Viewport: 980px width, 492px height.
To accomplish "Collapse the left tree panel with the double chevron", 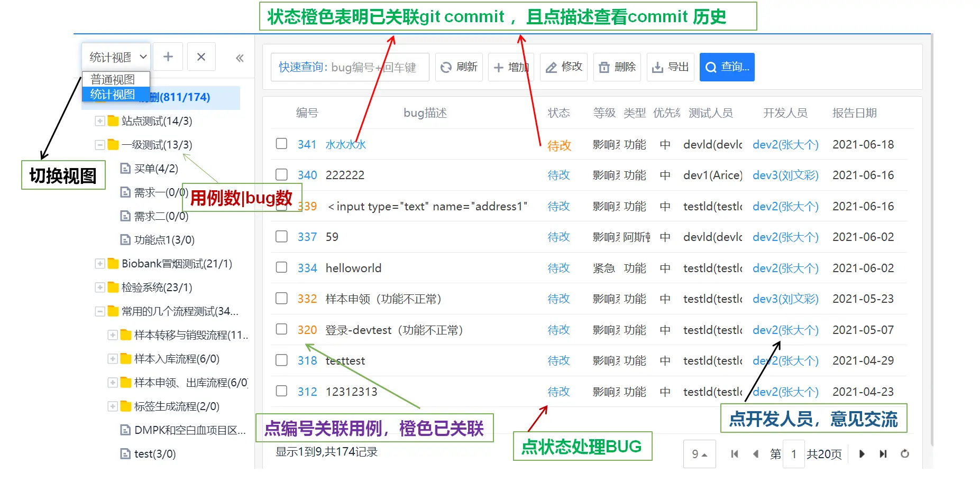I will (x=240, y=58).
